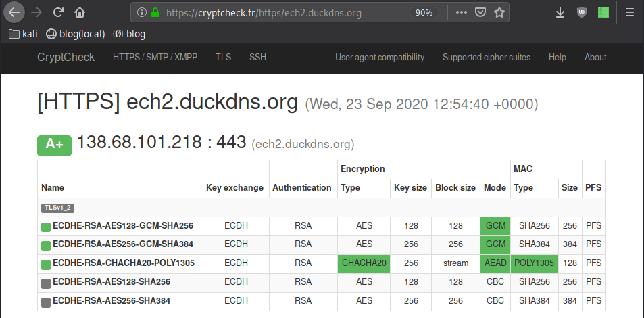644x318 pixels.
Task: Bookmark this page with the star icon
Action: pos(499,13)
